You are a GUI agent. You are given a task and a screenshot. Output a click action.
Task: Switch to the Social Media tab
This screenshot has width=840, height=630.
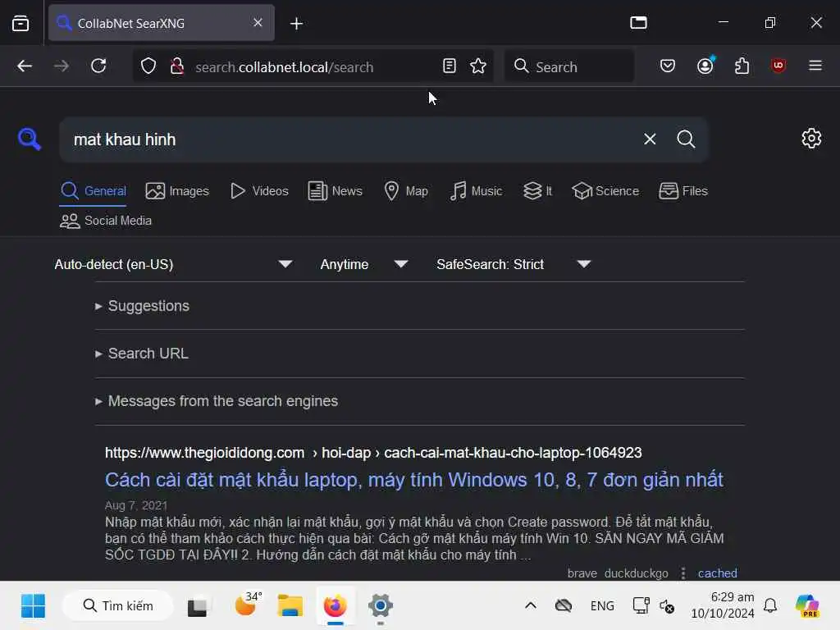[106, 221]
